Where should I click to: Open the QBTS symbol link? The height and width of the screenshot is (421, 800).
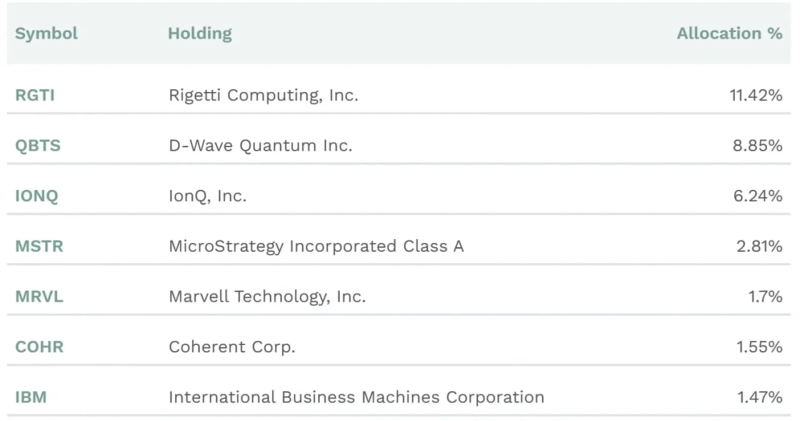pyautogui.click(x=38, y=146)
